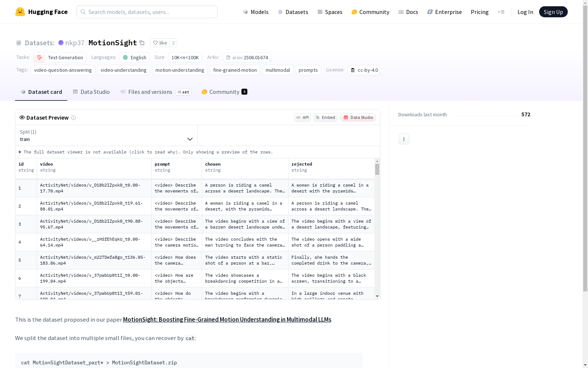Open the MotionSight paper link
Viewport: 588px width, 368px height.
tap(227, 319)
